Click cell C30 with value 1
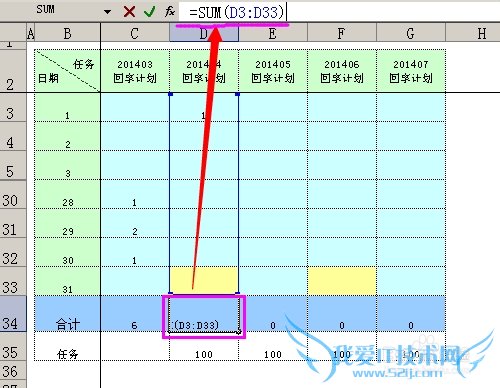500x388 pixels. [135, 194]
